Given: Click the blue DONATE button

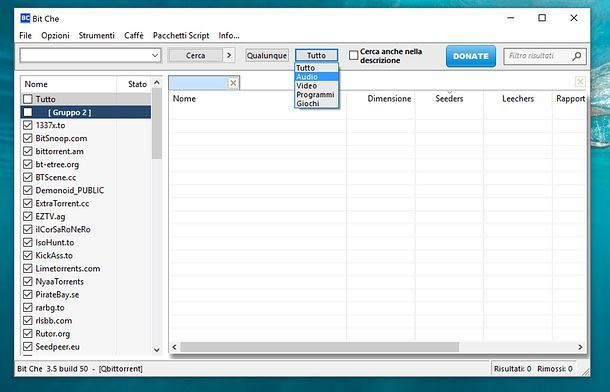Looking at the screenshot, I should pyautogui.click(x=471, y=56).
